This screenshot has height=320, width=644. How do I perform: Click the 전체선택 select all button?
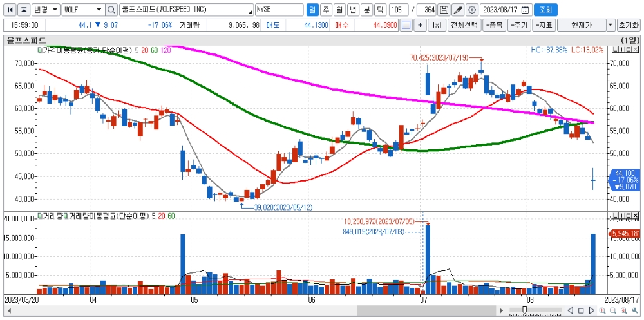click(x=464, y=25)
